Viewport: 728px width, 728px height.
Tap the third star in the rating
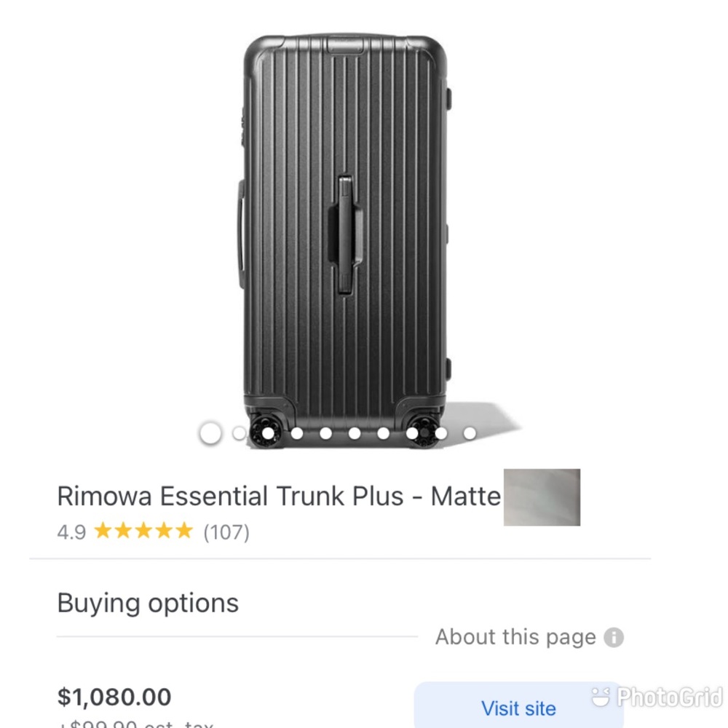click(145, 531)
